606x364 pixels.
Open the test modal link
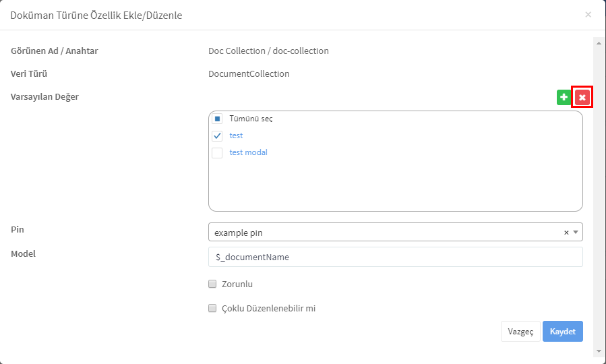(x=248, y=152)
